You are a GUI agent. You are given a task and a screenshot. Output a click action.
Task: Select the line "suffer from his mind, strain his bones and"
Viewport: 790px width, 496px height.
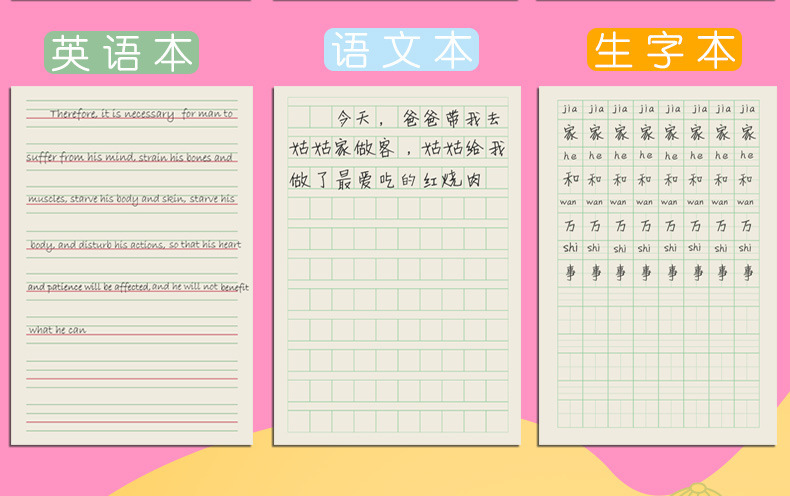click(x=129, y=157)
